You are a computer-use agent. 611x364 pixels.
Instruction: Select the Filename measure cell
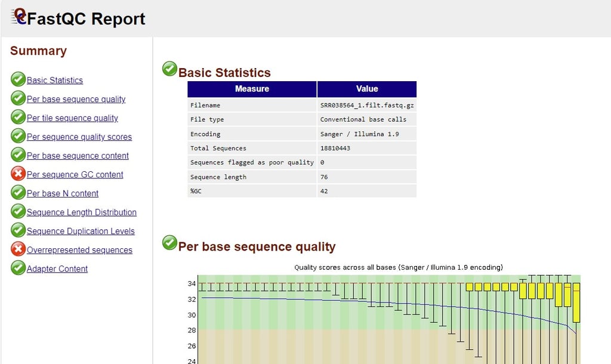[x=252, y=105]
